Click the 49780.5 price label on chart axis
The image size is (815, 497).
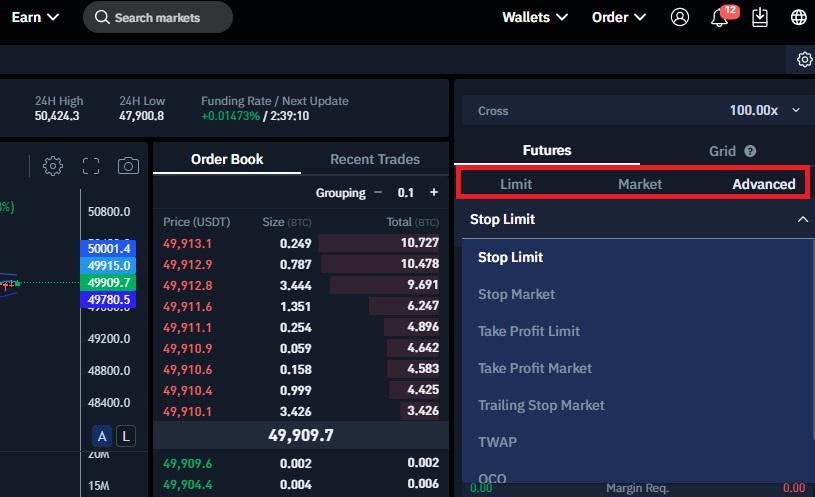pos(108,299)
